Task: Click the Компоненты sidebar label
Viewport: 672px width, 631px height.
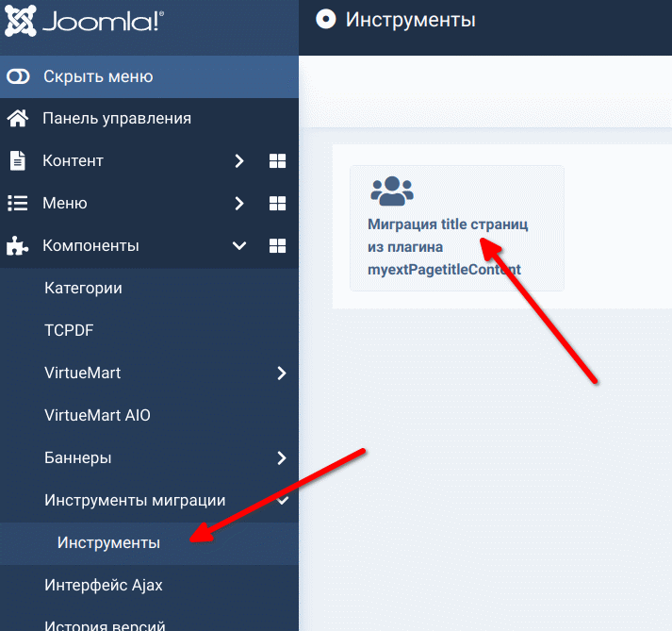Action: [90, 246]
